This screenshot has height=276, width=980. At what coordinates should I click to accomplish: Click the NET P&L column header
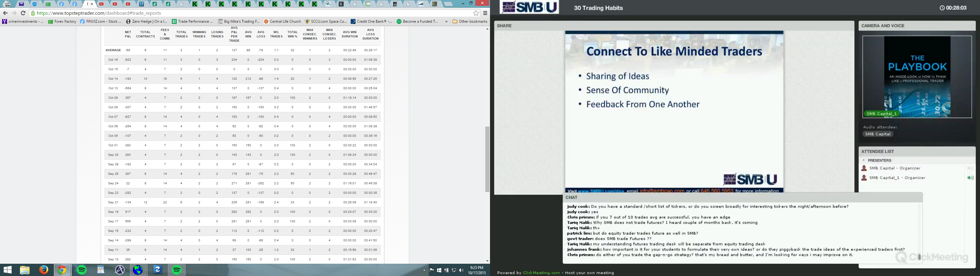[x=128, y=34]
